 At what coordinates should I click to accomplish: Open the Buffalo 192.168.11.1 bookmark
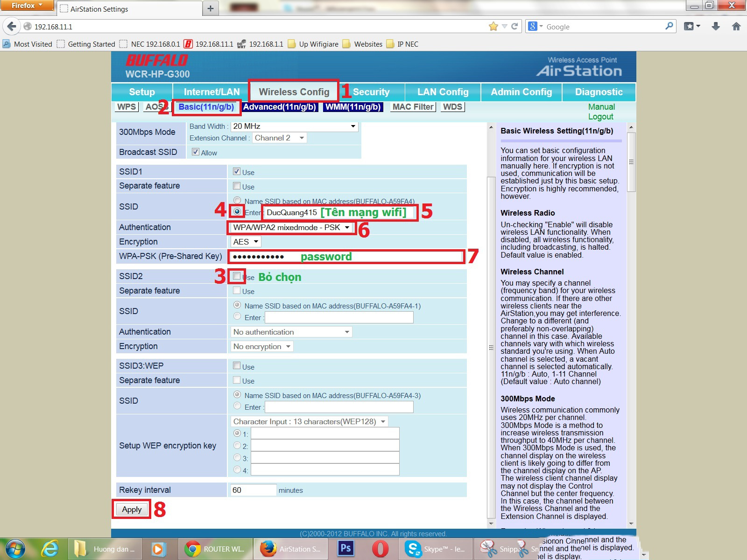click(x=208, y=44)
